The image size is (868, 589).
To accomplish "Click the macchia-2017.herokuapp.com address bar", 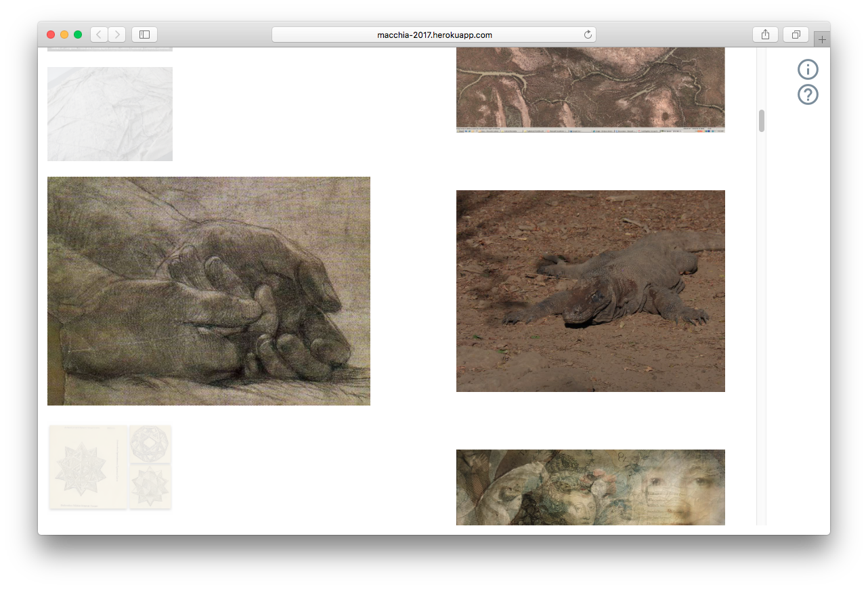I will (434, 35).
